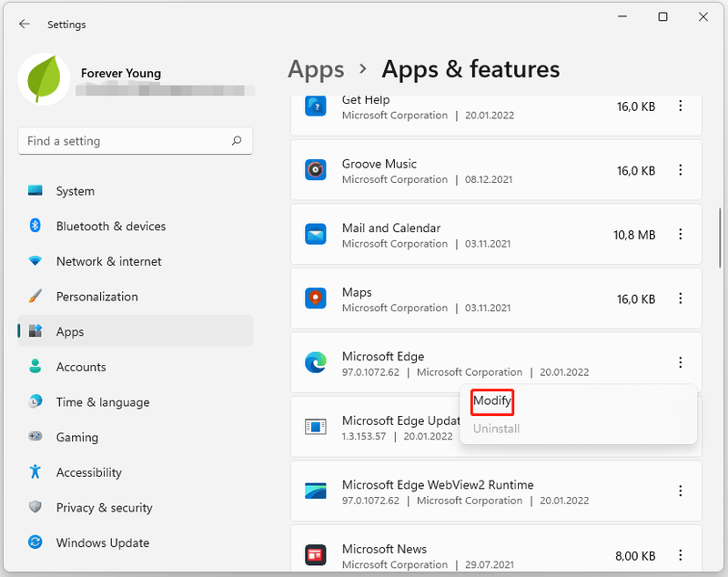Open Mail and Calendar more options

coord(680,234)
